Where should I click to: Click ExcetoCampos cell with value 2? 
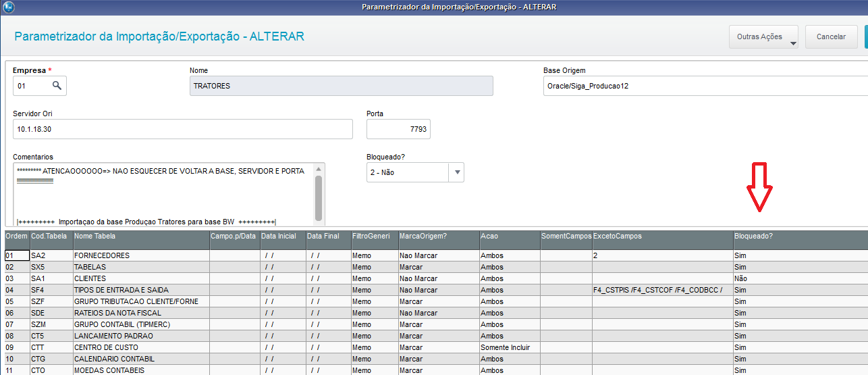point(662,256)
